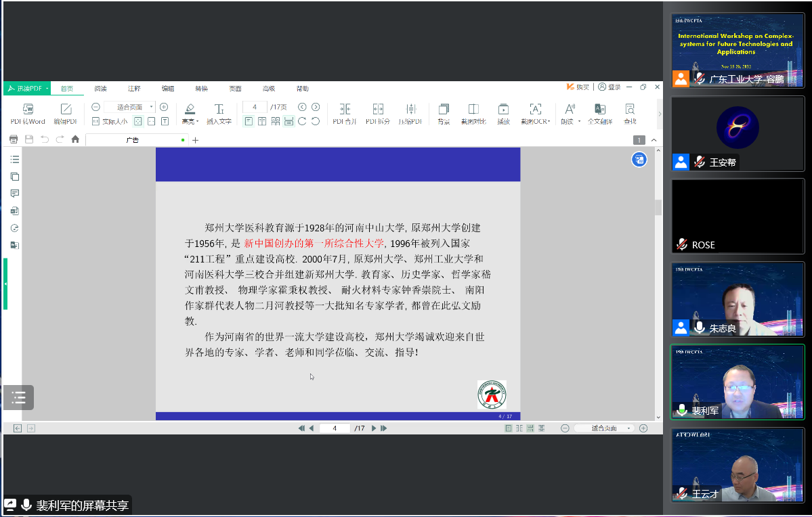The image size is (812, 517).
Task: Click the zoom in plus icon in ribbon
Action: [164, 107]
